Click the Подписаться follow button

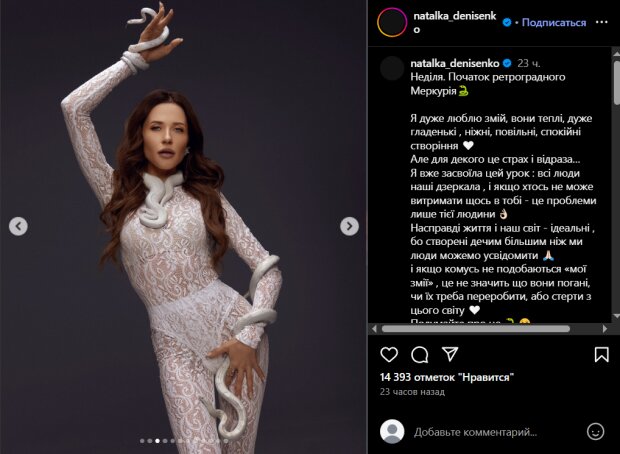point(554,21)
